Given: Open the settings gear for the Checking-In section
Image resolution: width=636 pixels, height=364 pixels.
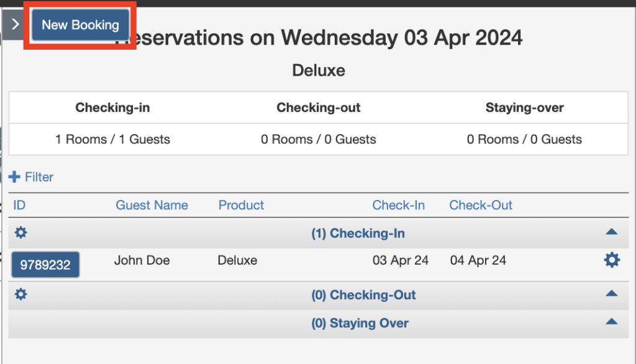Looking at the screenshot, I should coord(20,232).
